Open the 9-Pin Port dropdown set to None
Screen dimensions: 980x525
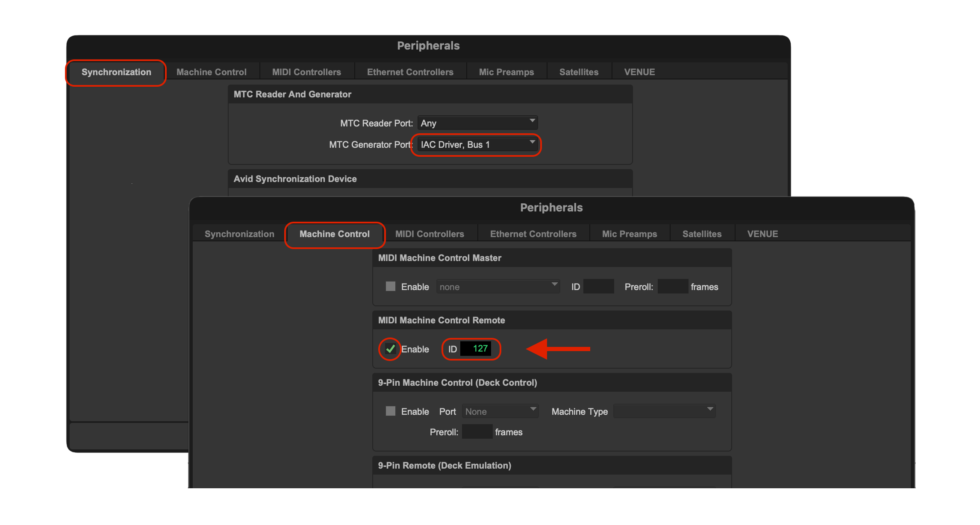point(500,411)
